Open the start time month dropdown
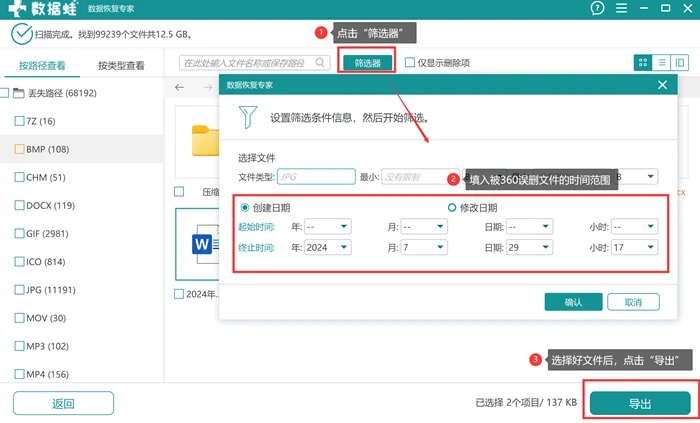Image resolution: width=700 pixels, height=423 pixels. click(424, 227)
